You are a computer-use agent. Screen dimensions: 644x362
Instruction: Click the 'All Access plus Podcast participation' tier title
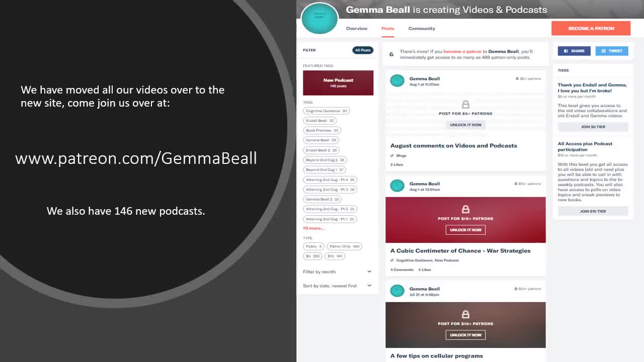click(x=585, y=146)
